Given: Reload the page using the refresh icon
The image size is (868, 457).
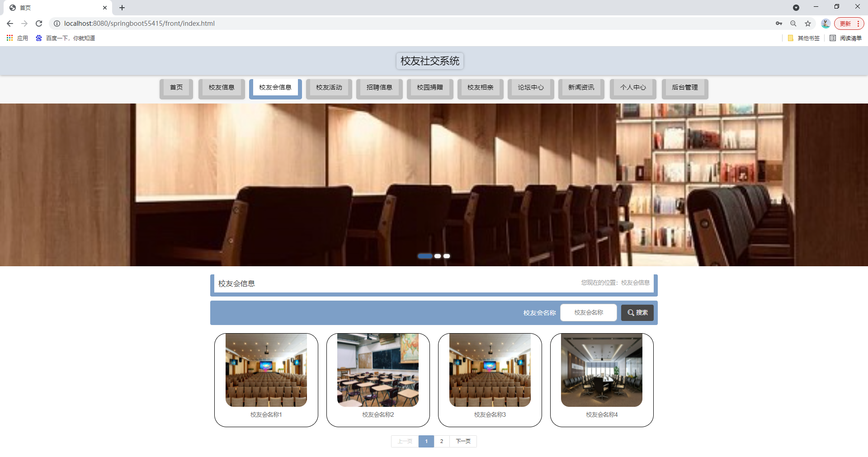Looking at the screenshot, I should point(39,23).
